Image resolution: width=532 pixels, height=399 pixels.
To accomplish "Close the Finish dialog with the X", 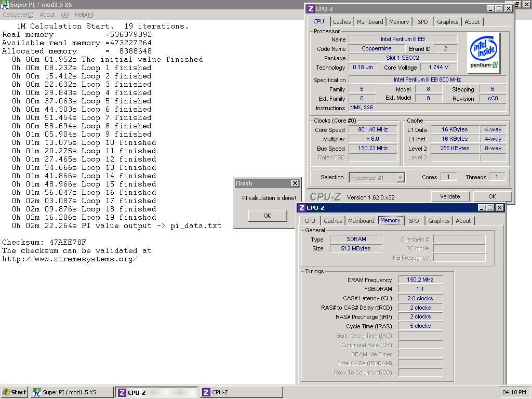I will tap(295, 183).
